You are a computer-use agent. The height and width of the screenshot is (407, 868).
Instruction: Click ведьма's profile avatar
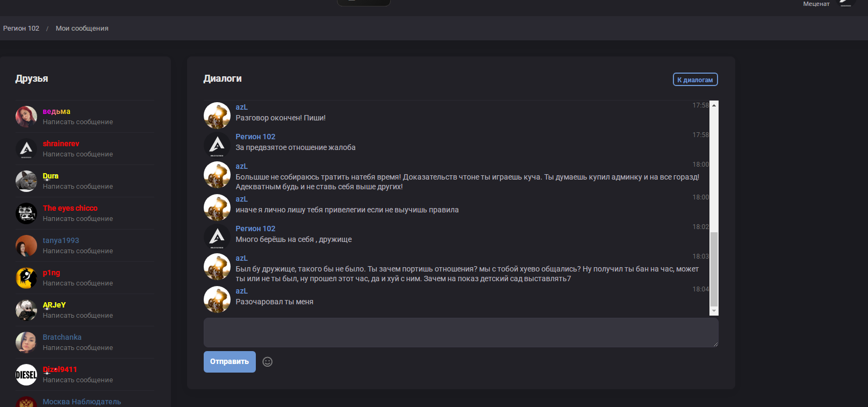tap(26, 117)
